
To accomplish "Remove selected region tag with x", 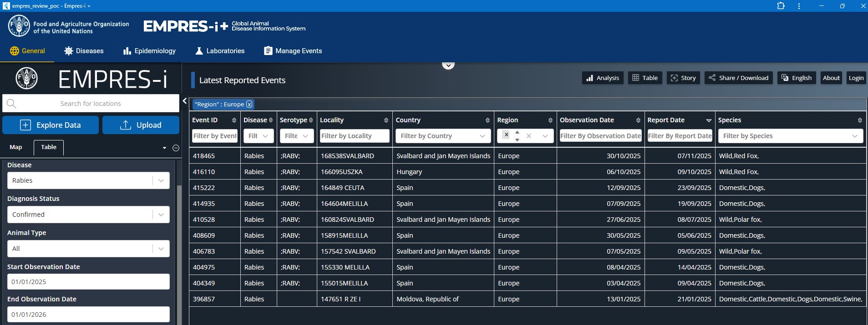I will (x=506, y=135).
